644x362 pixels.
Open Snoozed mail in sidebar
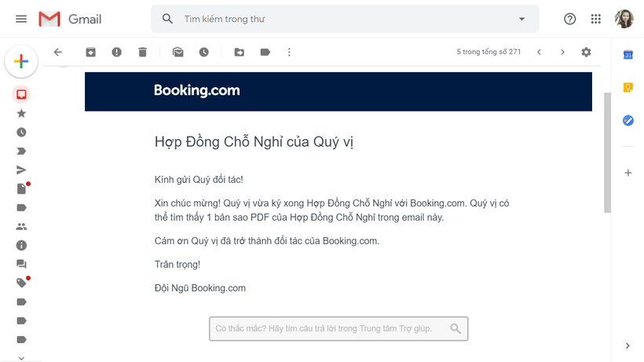21,132
